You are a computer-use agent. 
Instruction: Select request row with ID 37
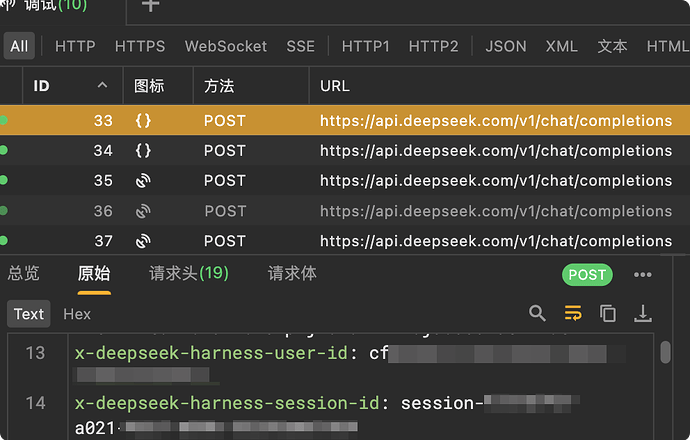click(345, 241)
